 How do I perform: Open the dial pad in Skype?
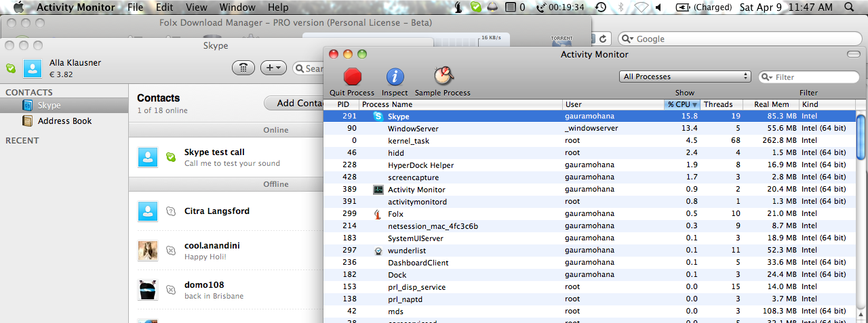243,68
